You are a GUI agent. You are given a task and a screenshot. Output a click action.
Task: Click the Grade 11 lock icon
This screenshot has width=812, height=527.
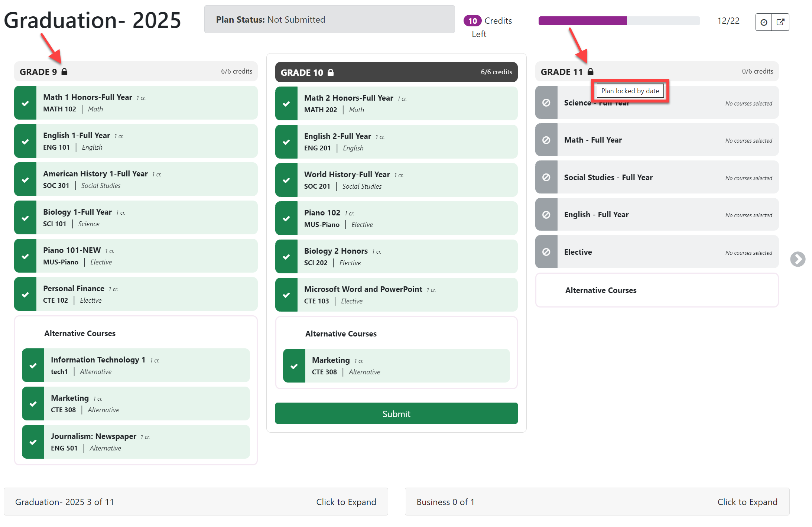(x=590, y=72)
